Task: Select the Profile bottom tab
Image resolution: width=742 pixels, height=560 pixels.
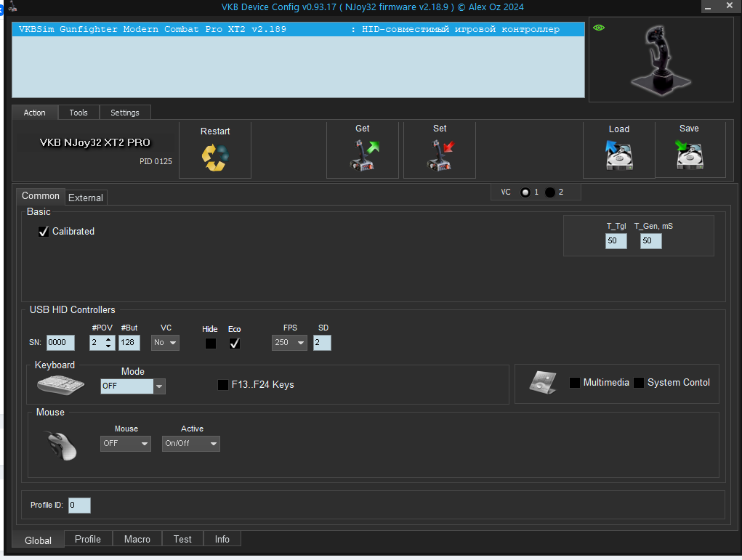Action: point(88,539)
